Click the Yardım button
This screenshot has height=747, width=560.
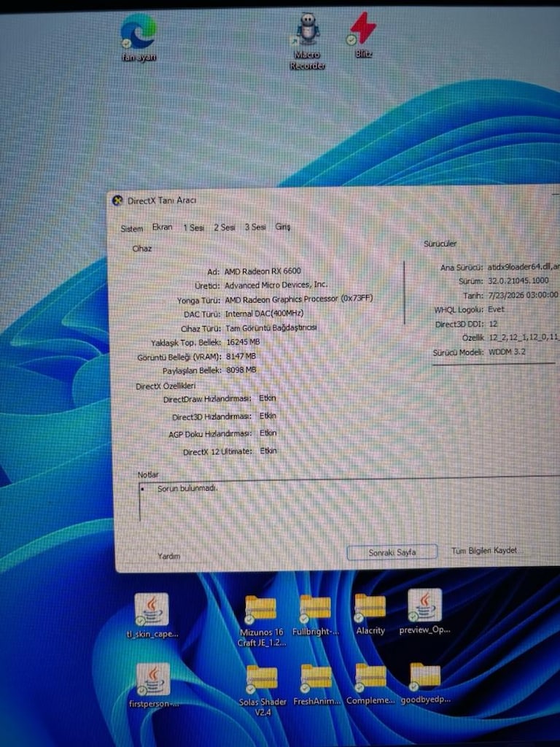point(168,556)
